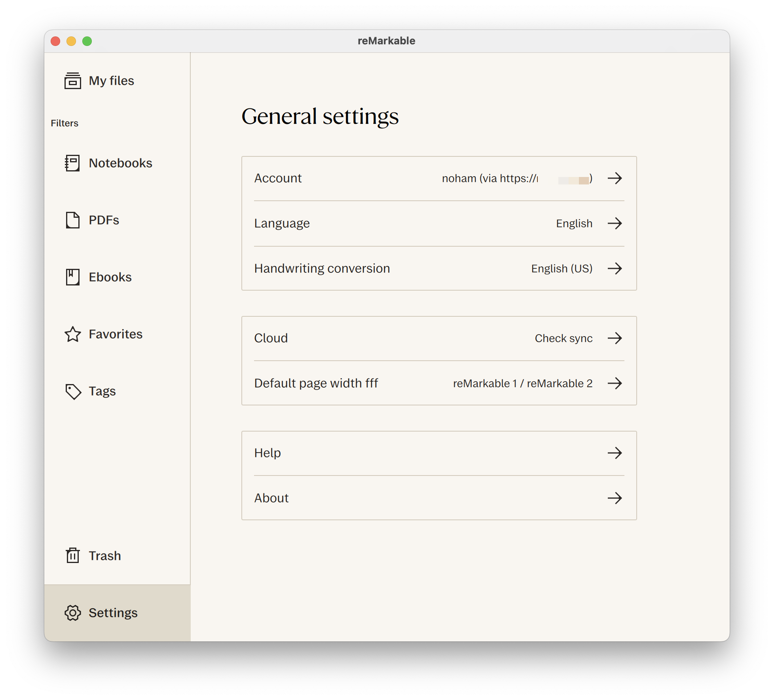This screenshot has height=700, width=774.
Task: Click the reMarkable 1 / reMarkable 2 value
Action: click(523, 383)
